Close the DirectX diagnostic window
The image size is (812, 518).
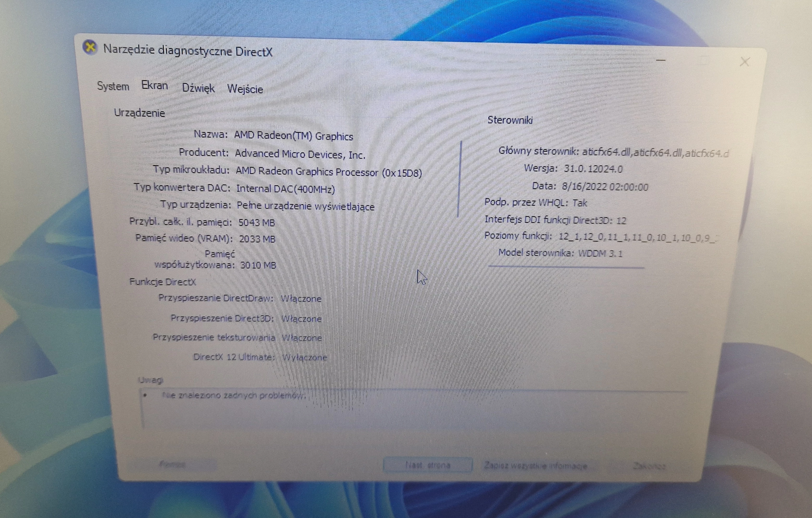click(x=744, y=62)
